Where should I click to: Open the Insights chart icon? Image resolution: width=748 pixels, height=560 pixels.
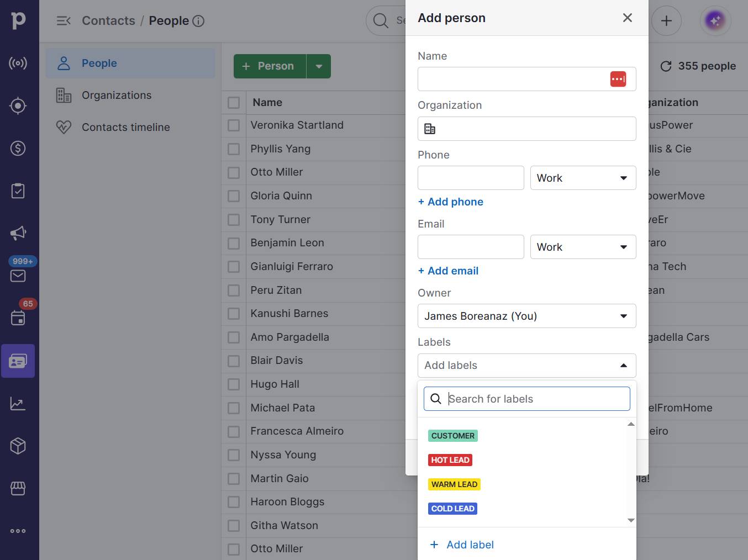(x=18, y=404)
